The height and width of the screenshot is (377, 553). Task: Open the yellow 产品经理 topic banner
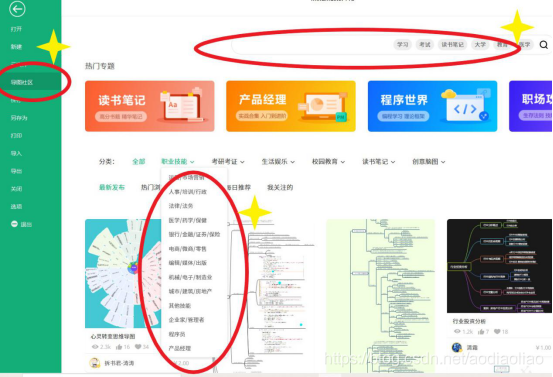pos(291,106)
